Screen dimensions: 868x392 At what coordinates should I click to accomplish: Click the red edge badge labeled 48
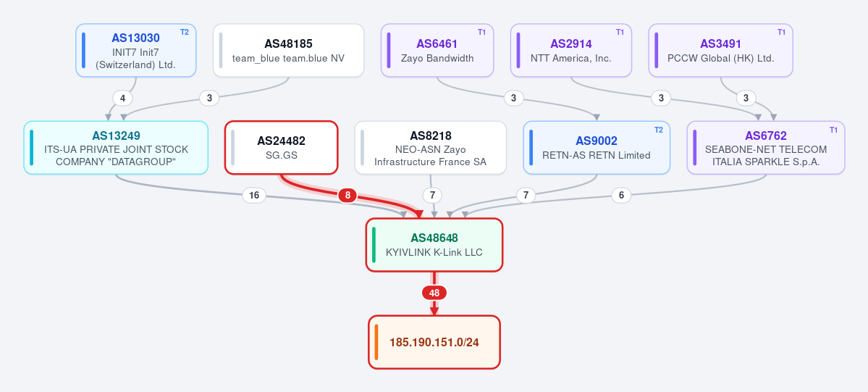coord(434,293)
